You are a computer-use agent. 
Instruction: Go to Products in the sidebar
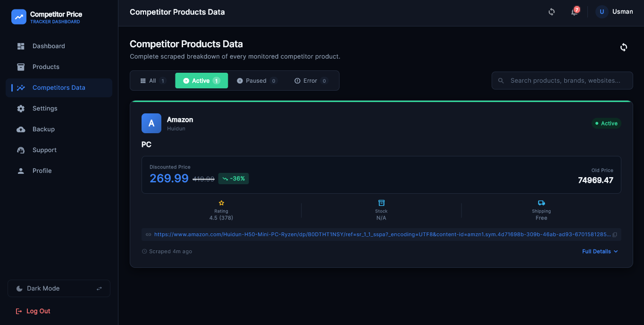[59, 67]
